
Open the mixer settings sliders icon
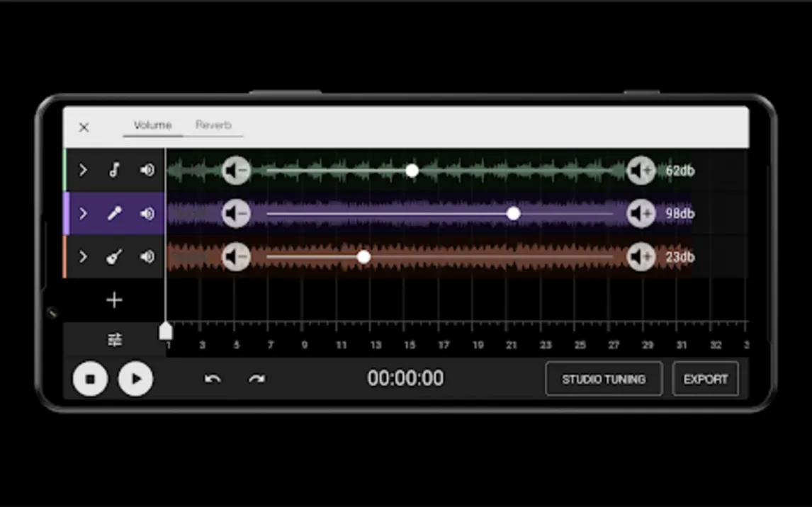coord(114,341)
